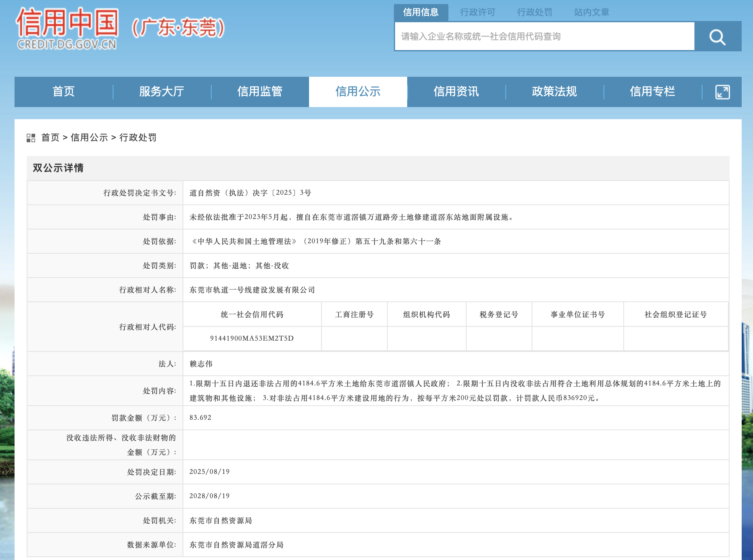This screenshot has width=753, height=560.
Task: Click the magnifier search button
Action: click(717, 36)
